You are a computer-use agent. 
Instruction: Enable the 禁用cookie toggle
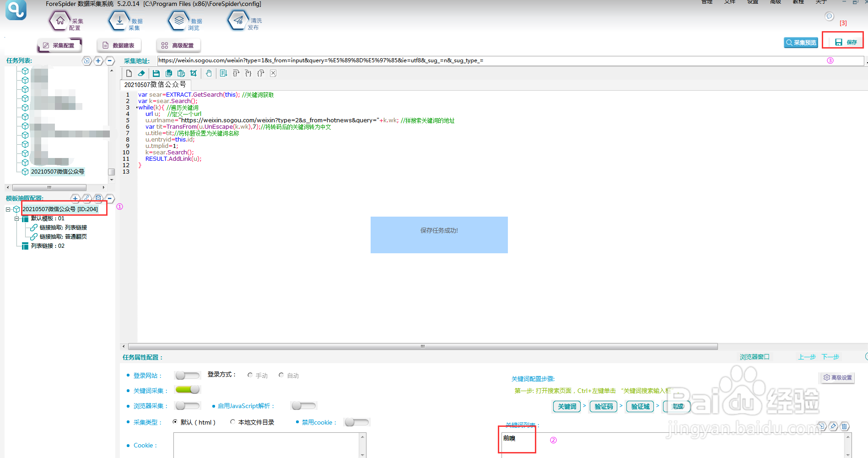(x=356, y=422)
